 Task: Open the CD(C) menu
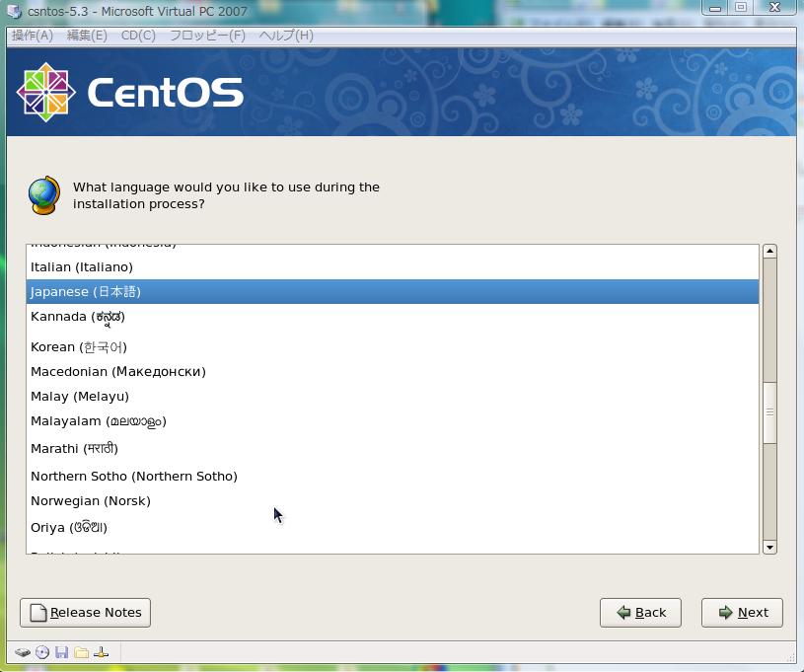(138, 36)
